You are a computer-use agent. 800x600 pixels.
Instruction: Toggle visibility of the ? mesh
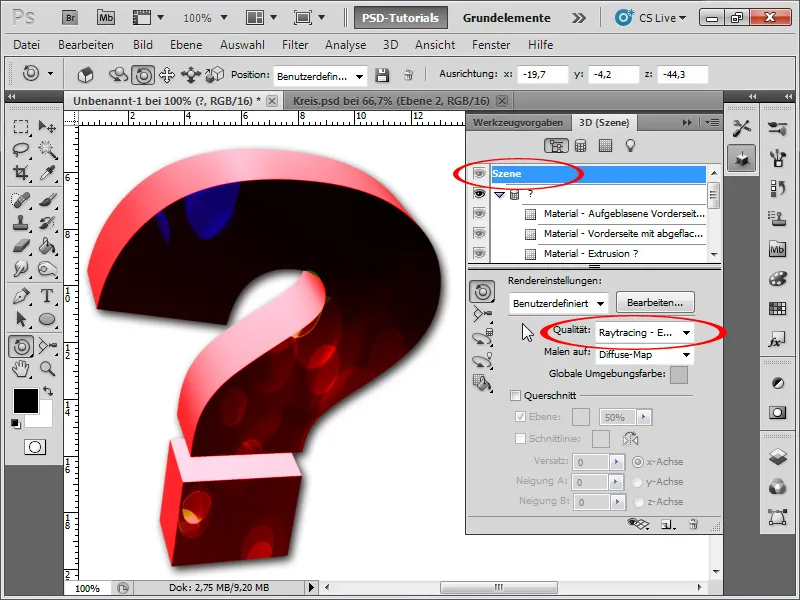click(x=479, y=194)
